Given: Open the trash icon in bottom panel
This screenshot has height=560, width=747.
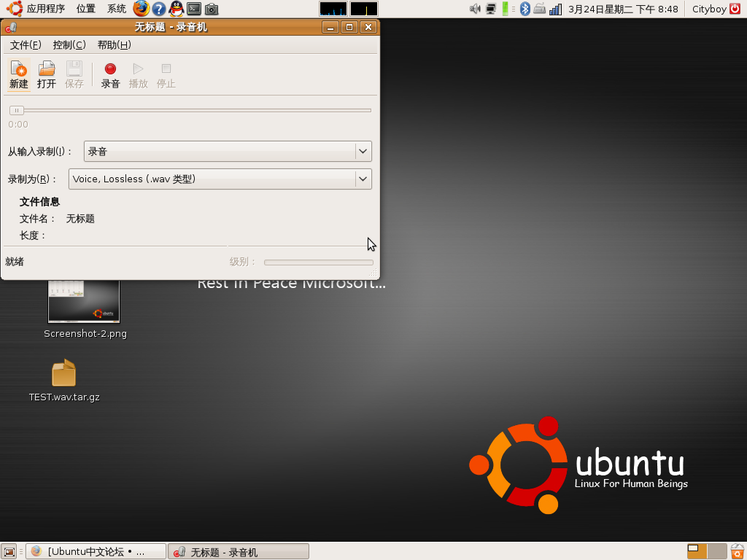Looking at the screenshot, I should point(738,551).
